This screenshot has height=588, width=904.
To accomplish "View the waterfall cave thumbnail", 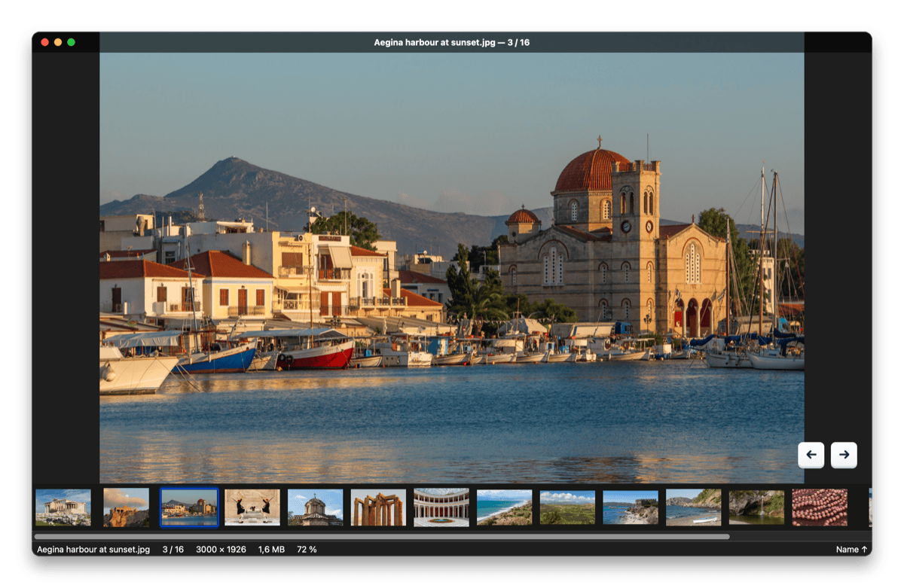I will (x=756, y=507).
